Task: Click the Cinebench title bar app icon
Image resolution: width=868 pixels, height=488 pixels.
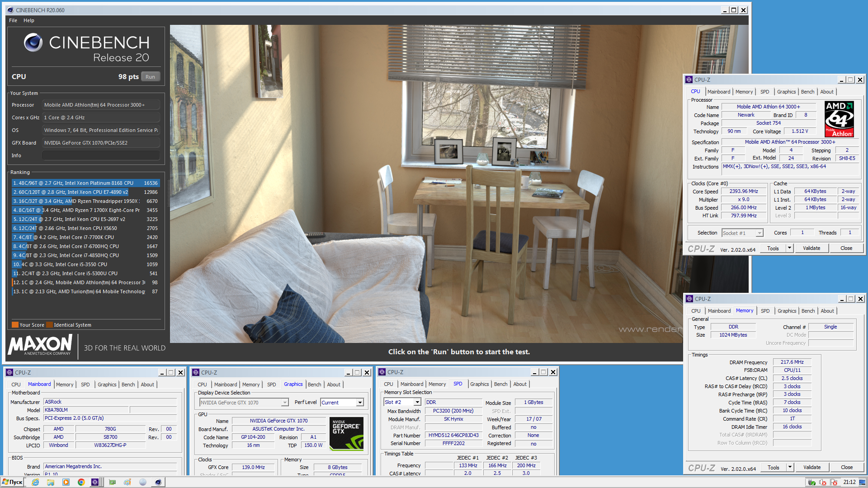Action: (10, 10)
